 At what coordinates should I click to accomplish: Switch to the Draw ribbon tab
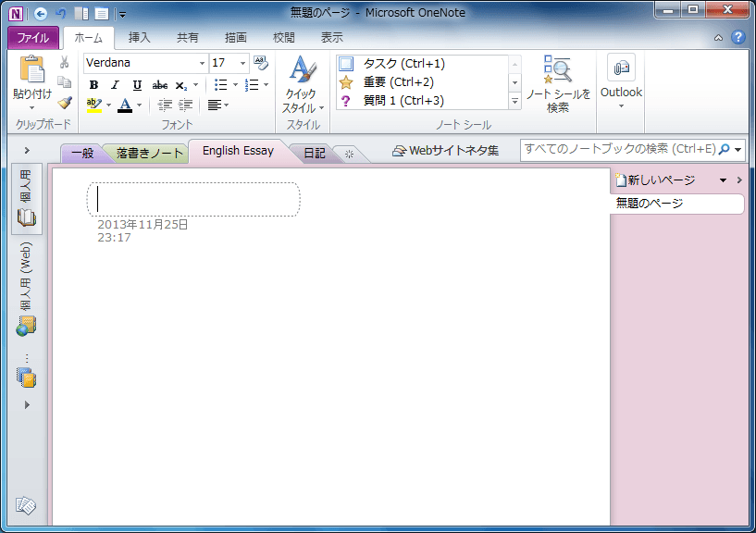click(x=236, y=38)
